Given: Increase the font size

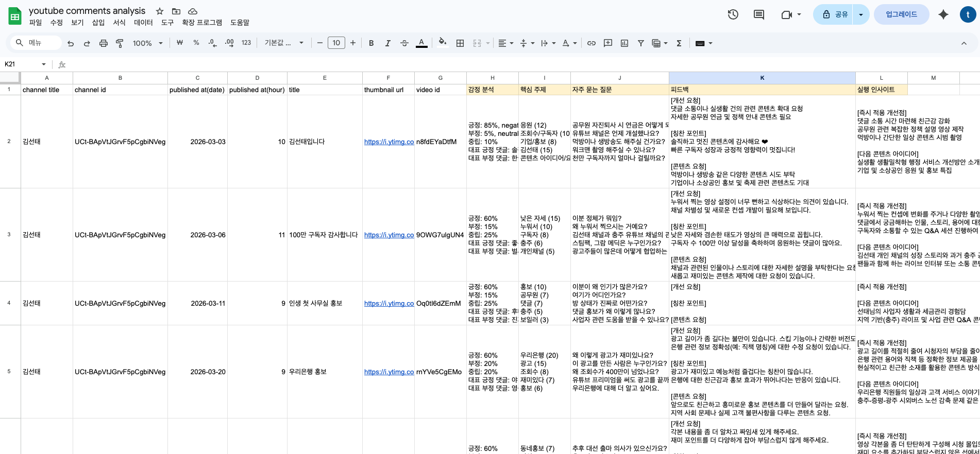Looking at the screenshot, I should pos(353,43).
